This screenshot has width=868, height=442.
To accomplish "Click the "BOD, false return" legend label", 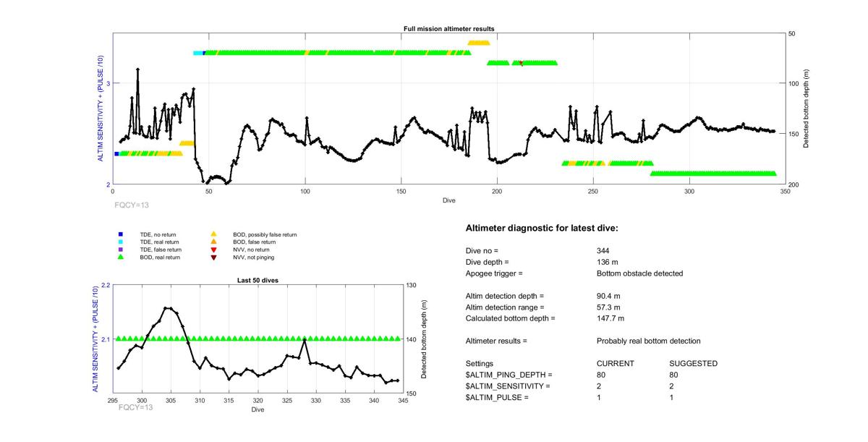I will 255,242.
